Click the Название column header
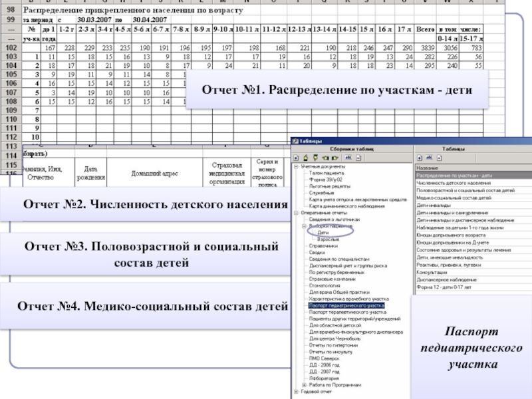 point(473,168)
